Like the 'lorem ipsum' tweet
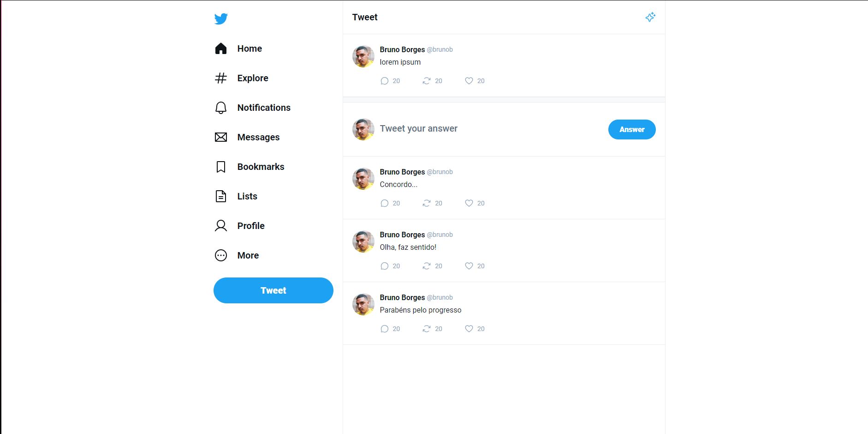The width and height of the screenshot is (868, 434). (x=469, y=81)
